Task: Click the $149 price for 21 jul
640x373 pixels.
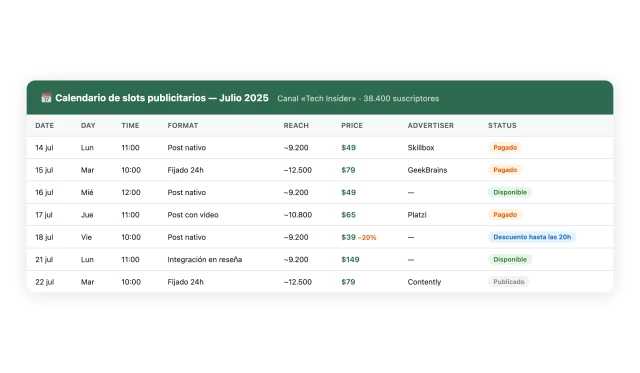Action: 350,260
